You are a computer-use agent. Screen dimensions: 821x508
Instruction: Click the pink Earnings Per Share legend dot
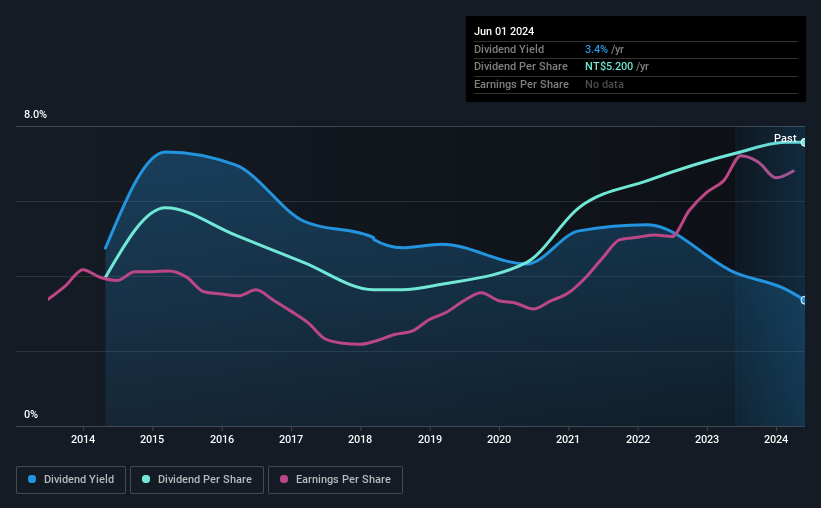tap(284, 479)
